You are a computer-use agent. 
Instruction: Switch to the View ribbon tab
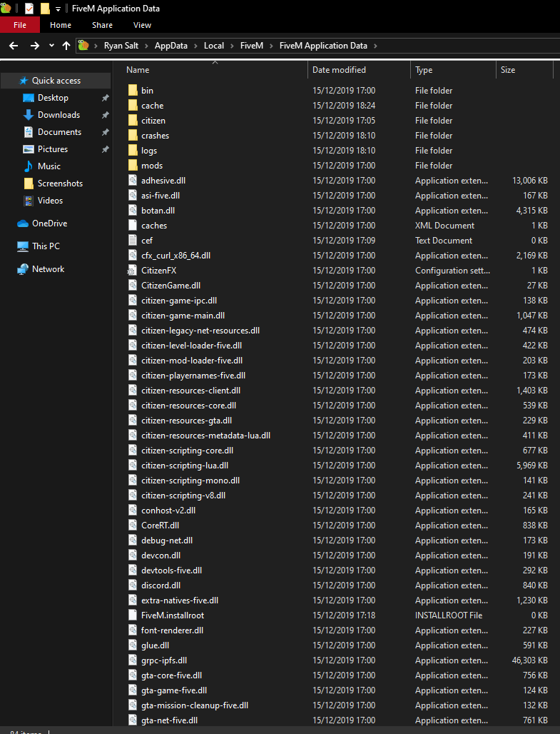142,25
